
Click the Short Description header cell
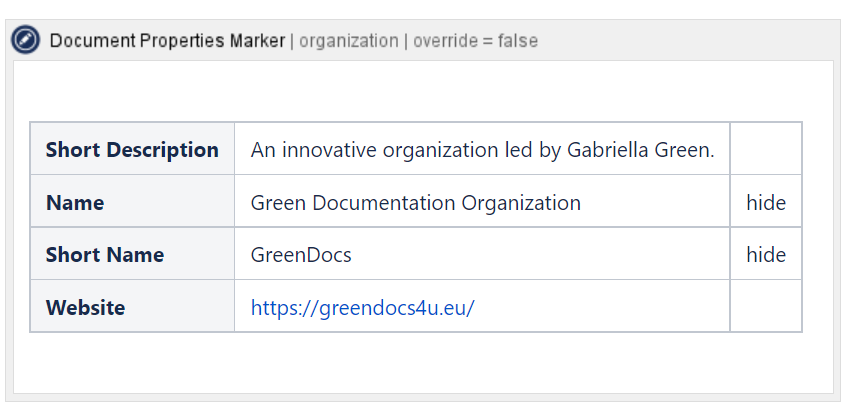pyautogui.click(x=132, y=150)
